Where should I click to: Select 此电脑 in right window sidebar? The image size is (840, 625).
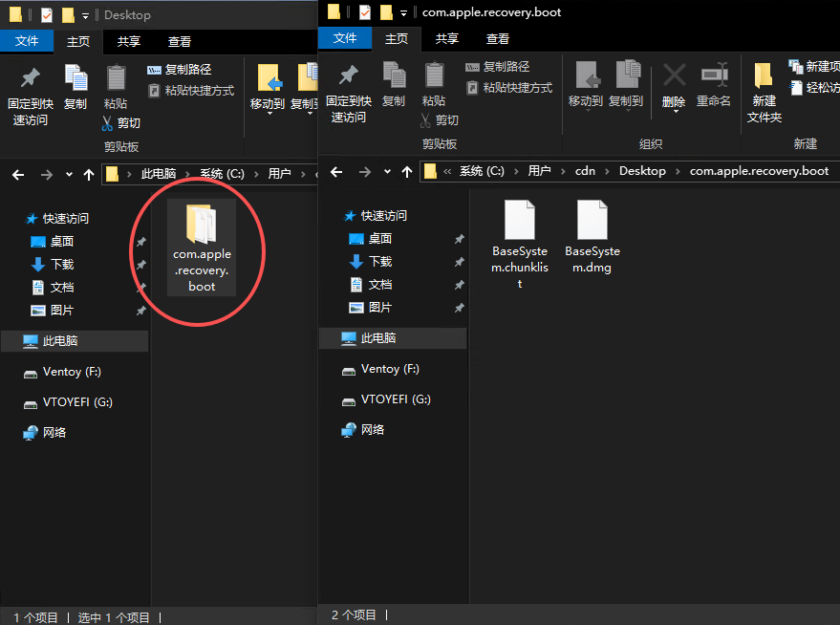393,338
